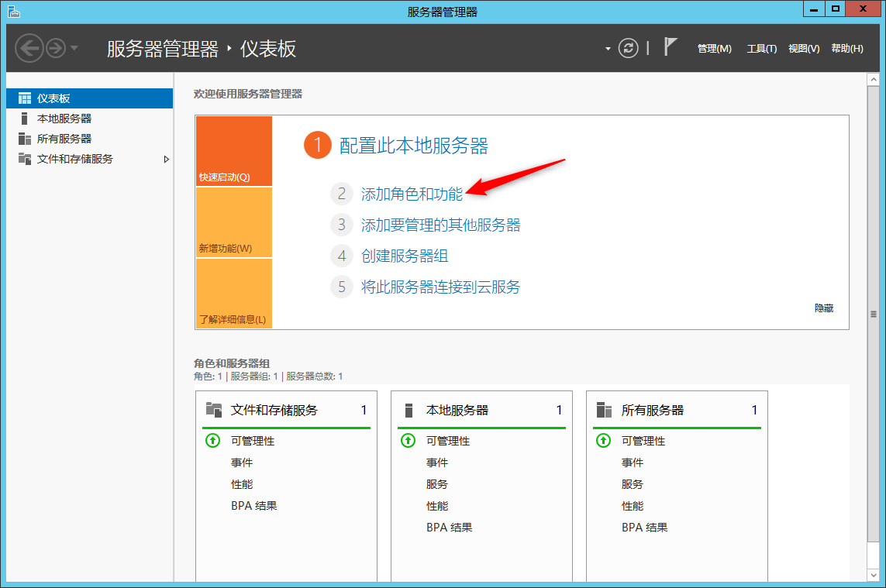Select 文件和存储服务 in the sidebar

[89, 160]
